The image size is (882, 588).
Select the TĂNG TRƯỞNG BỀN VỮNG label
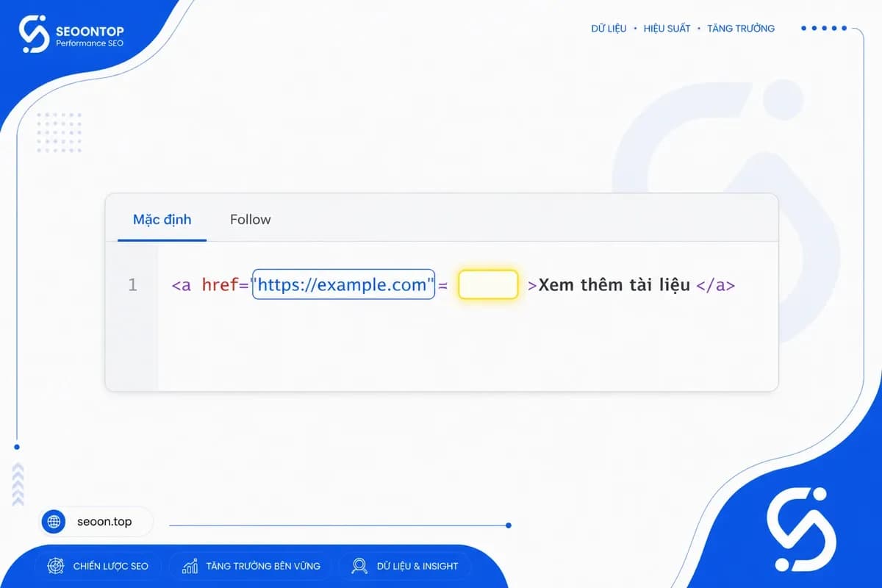pyautogui.click(x=263, y=566)
